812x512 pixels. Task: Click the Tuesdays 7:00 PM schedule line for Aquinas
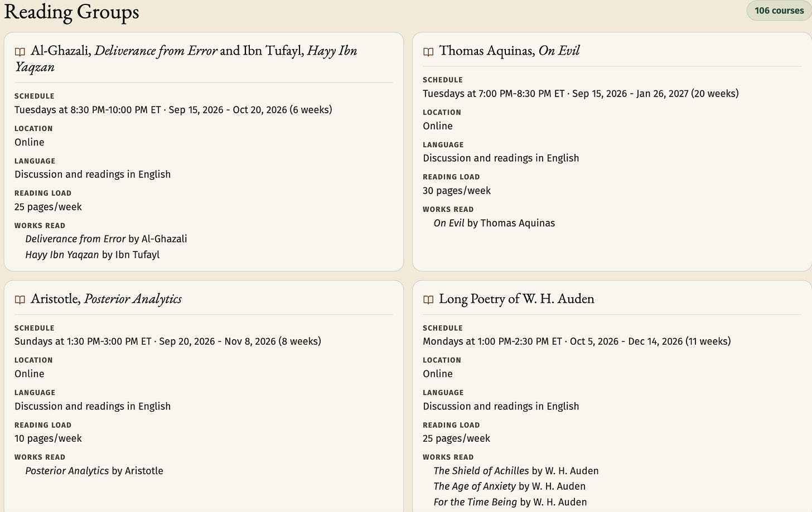(x=581, y=94)
